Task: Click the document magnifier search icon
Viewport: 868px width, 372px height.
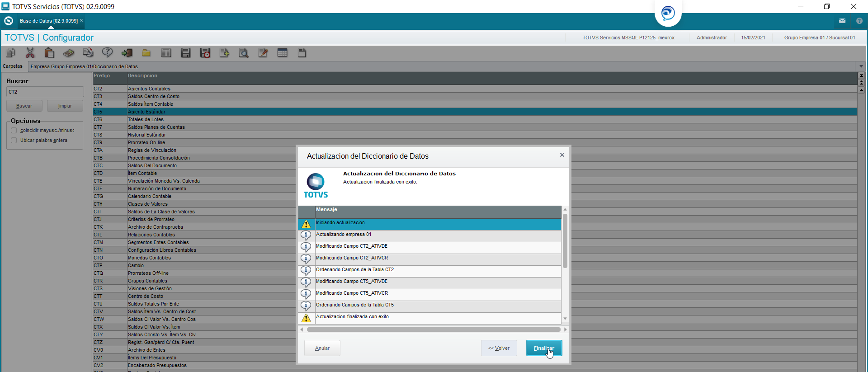Action: click(244, 53)
